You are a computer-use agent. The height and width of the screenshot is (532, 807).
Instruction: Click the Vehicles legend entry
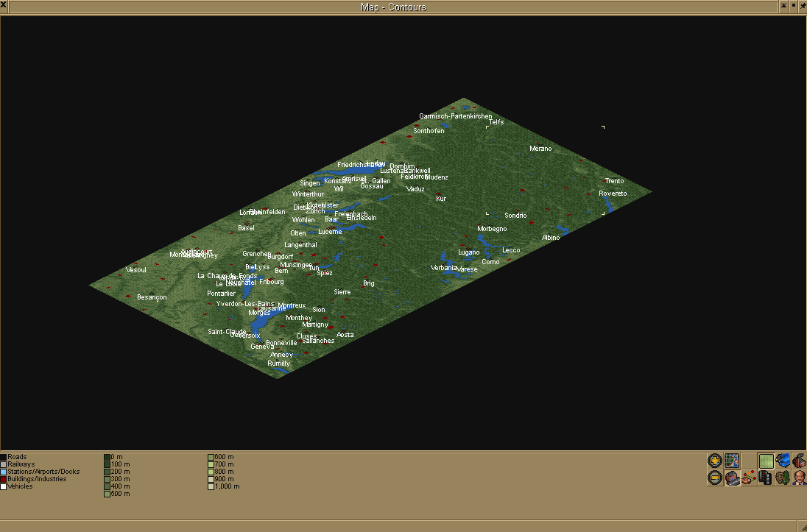(x=16, y=486)
